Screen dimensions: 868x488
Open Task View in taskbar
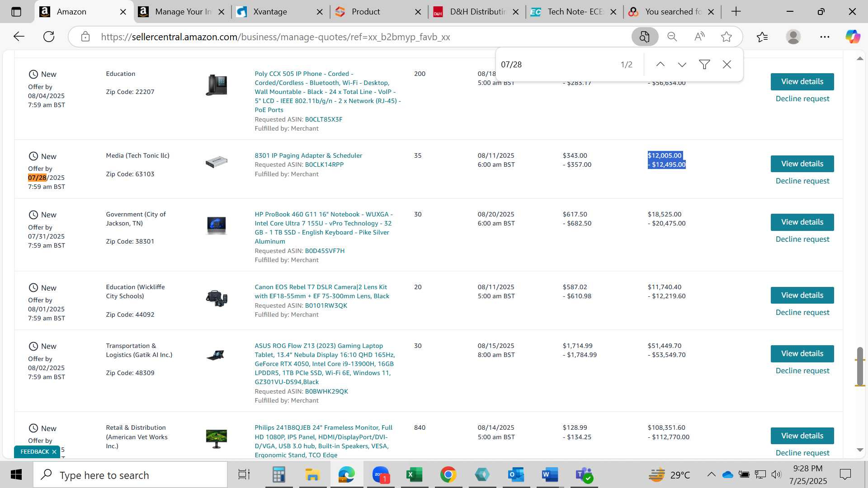tap(244, 475)
